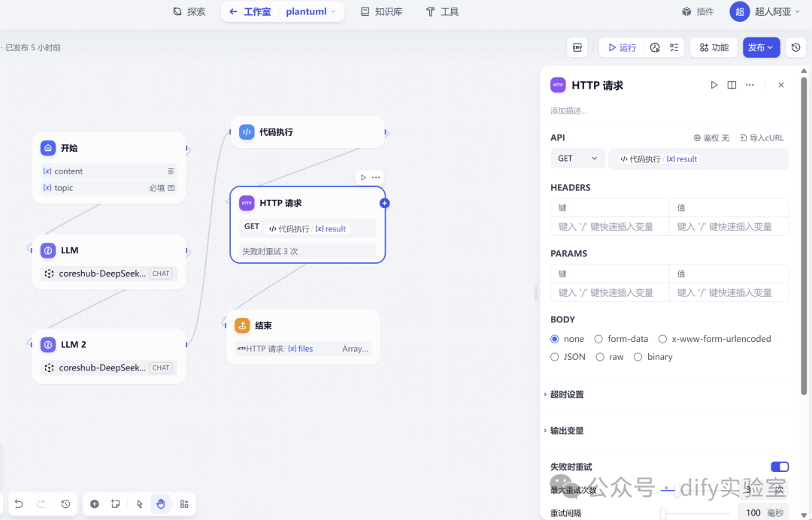This screenshot has width=812, height=520.
Task: Click the play icon above HTTP 请求 node
Action: pos(364,177)
